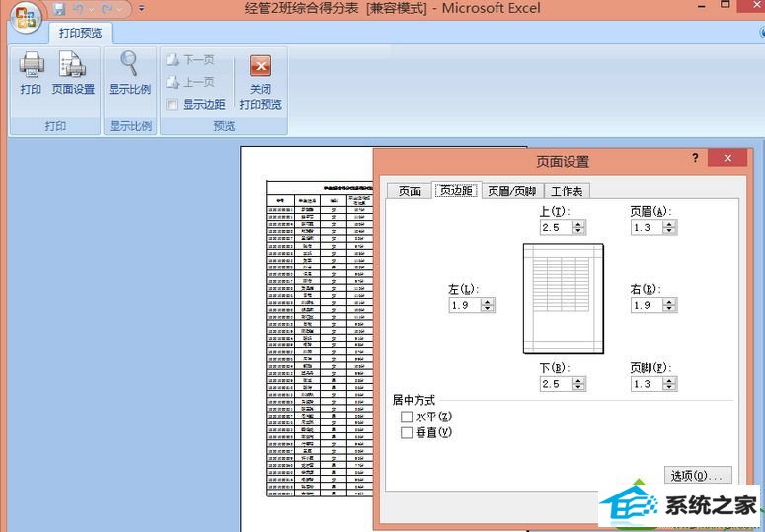Click the 页眉(A) input field
The width and height of the screenshot is (765, 532).
pos(647,227)
